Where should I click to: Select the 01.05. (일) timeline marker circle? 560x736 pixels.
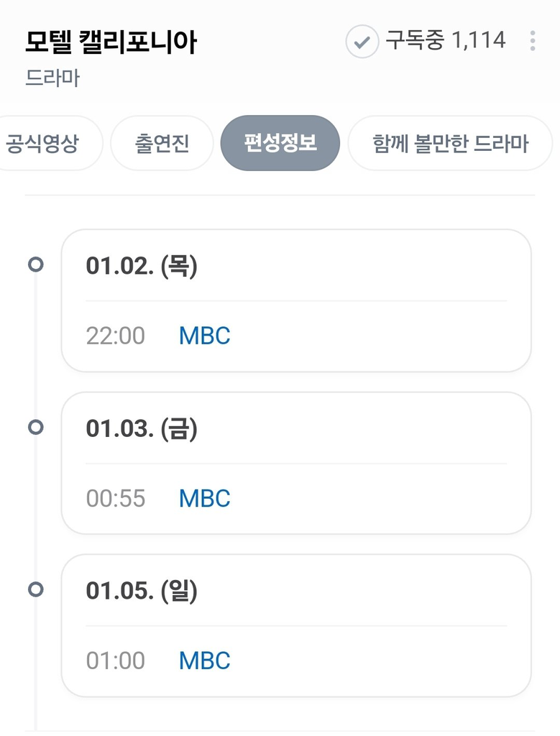tap(36, 589)
